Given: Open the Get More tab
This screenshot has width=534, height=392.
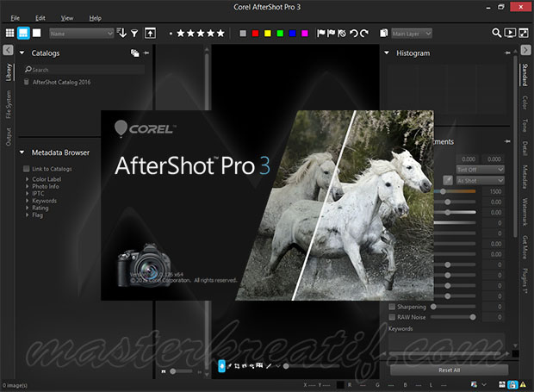Looking at the screenshot, I should (x=525, y=247).
